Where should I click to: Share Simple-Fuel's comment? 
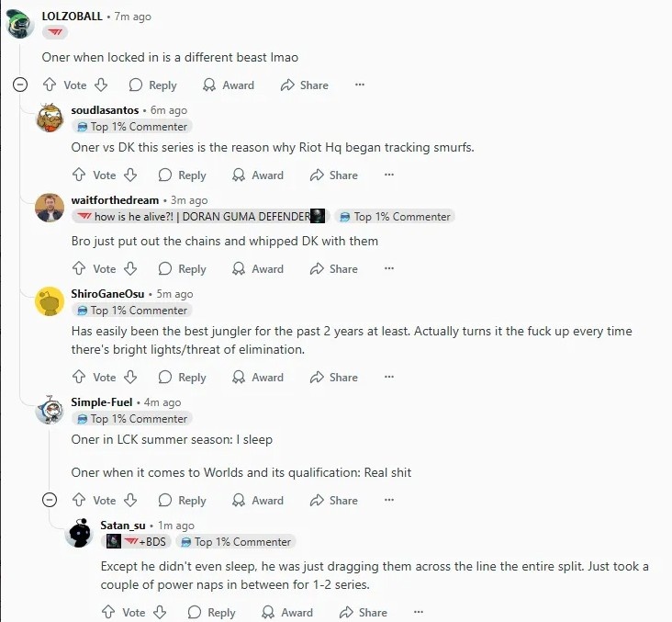(x=334, y=500)
